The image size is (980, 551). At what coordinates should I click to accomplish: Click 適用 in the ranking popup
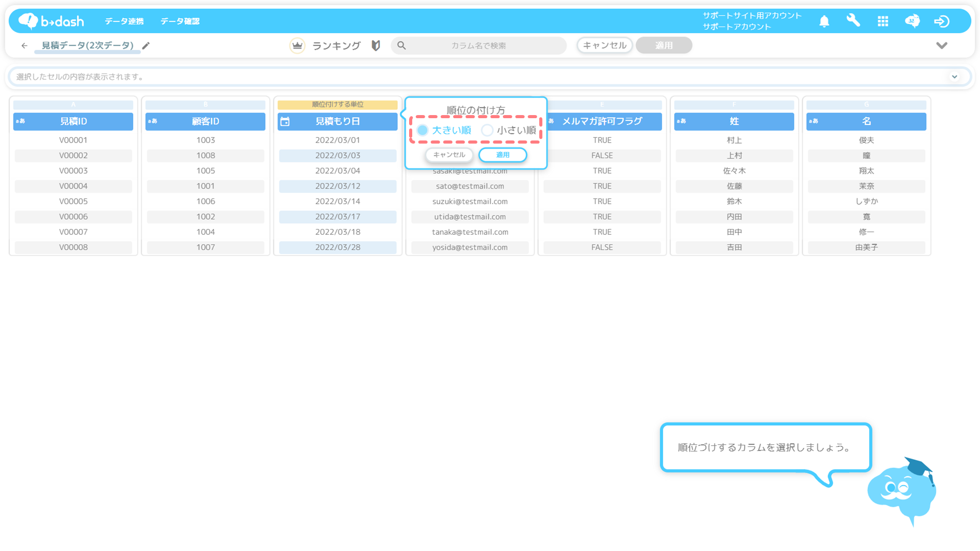click(502, 155)
